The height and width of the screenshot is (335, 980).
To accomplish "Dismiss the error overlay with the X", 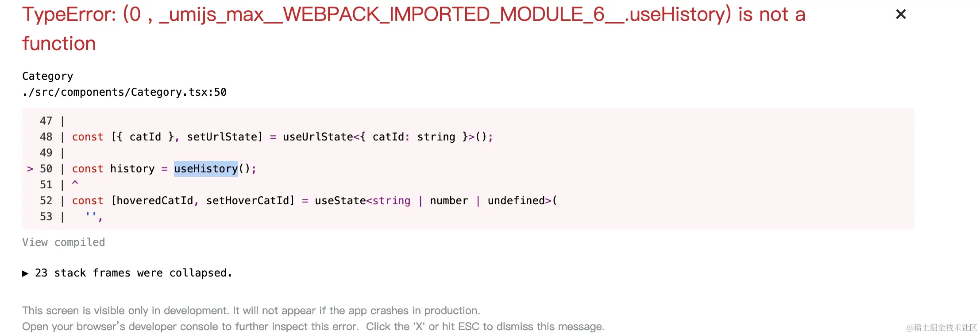I will (x=900, y=15).
